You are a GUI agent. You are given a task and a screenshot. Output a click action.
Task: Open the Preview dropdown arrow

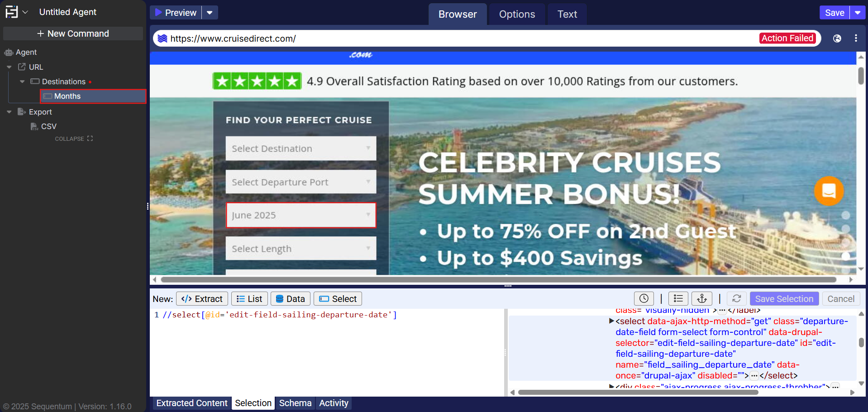click(x=210, y=13)
